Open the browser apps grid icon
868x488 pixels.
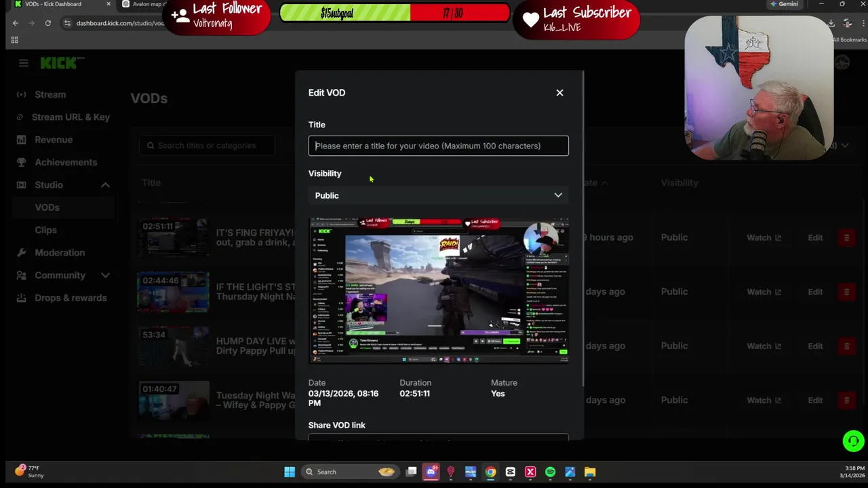point(14,40)
